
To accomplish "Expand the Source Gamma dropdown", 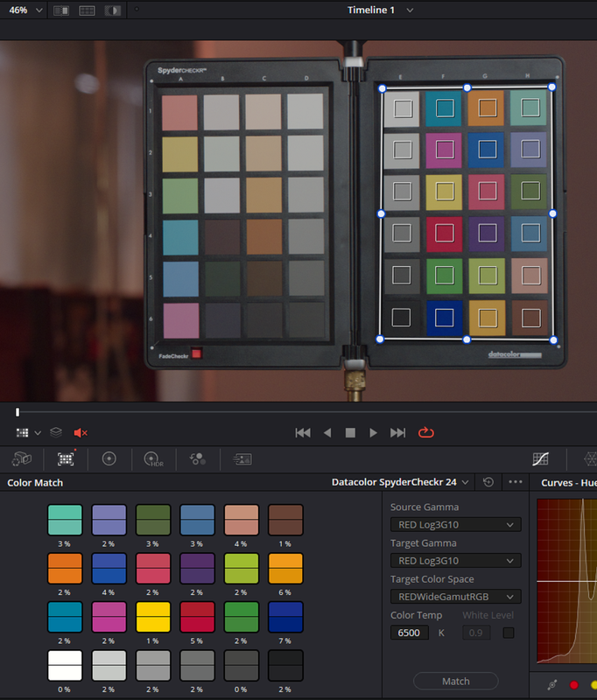I will (x=456, y=524).
